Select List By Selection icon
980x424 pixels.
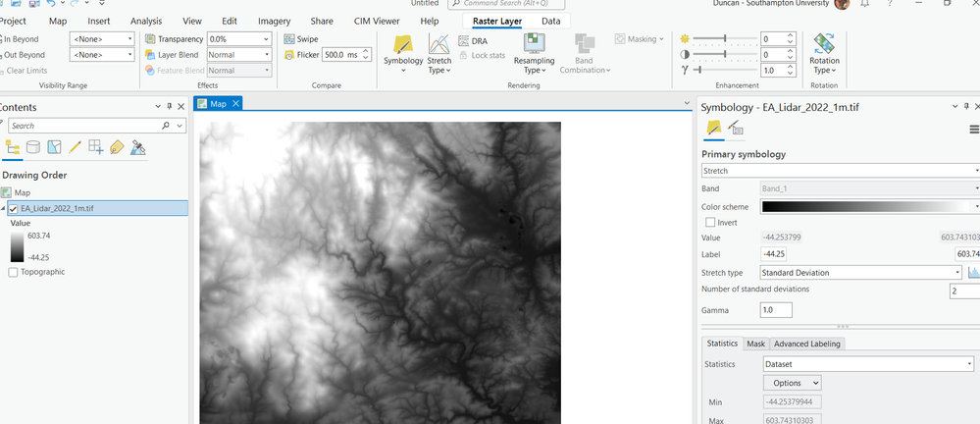point(54,147)
